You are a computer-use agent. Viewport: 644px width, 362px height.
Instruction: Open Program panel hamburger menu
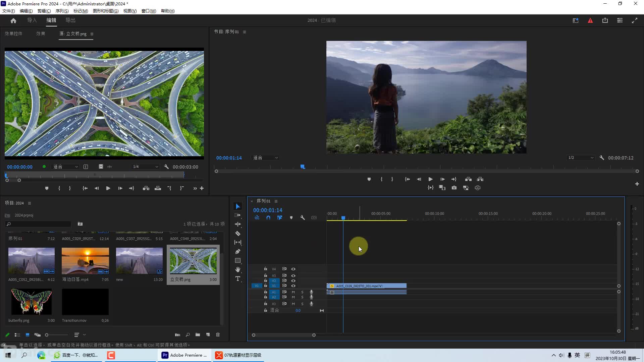pos(245,32)
